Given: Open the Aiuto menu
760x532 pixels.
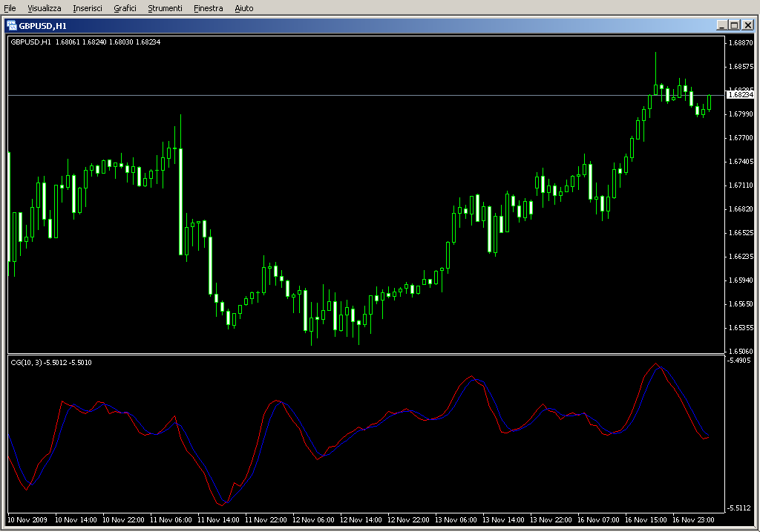Looking at the screenshot, I should (x=243, y=8).
